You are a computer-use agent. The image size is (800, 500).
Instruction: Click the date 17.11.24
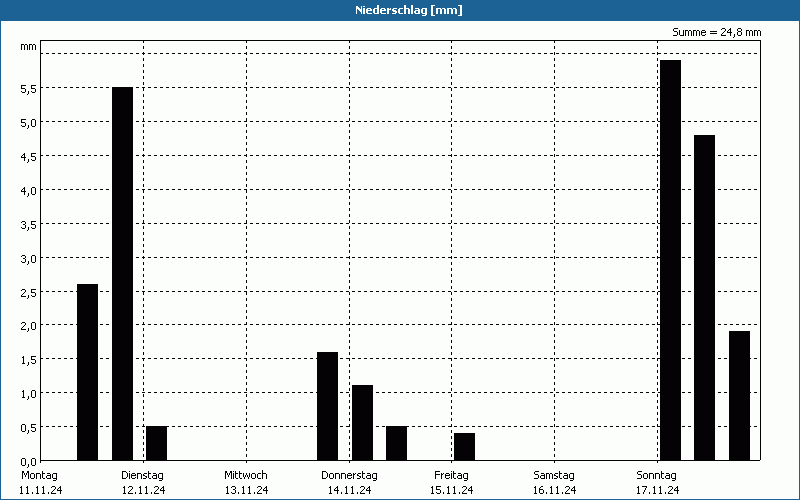click(657, 490)
